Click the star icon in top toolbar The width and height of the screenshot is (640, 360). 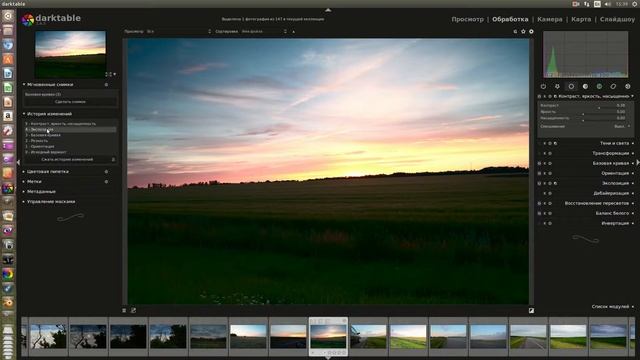coord(523,31)
